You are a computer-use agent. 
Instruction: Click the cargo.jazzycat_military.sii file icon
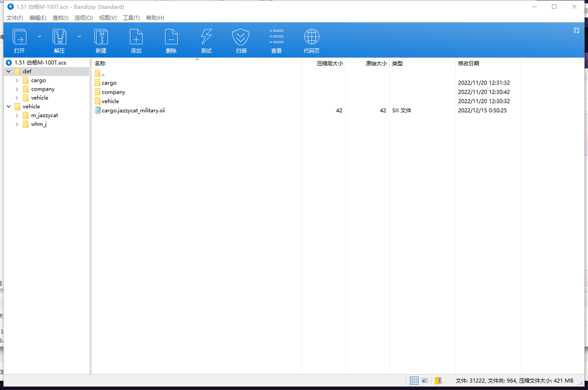coord(98,111)
